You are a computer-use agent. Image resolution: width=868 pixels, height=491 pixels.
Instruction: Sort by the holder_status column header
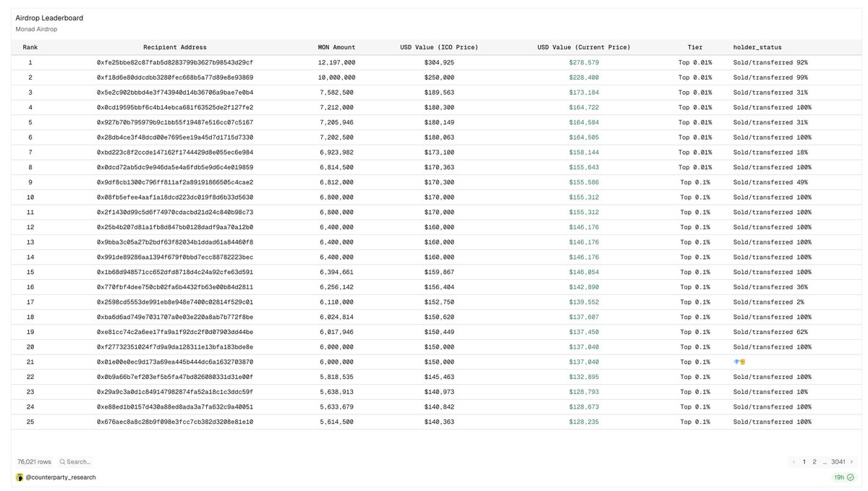point(757,47)
